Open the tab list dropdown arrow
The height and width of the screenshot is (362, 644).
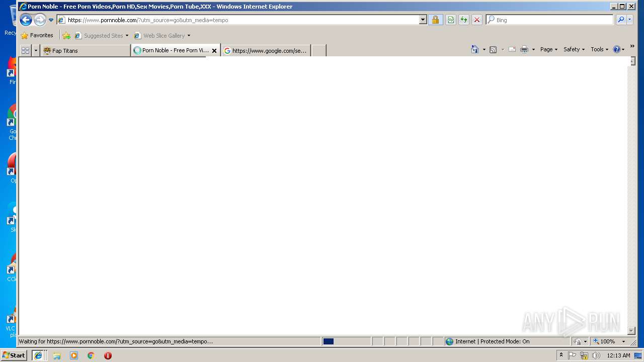(x=36, y=51)
